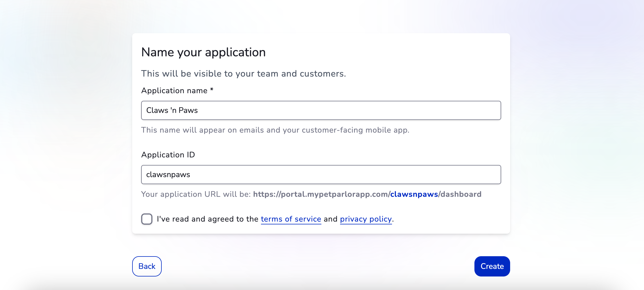
Task: Select the Application name input field
Action: pyautogui.click(x=321, y=110)
